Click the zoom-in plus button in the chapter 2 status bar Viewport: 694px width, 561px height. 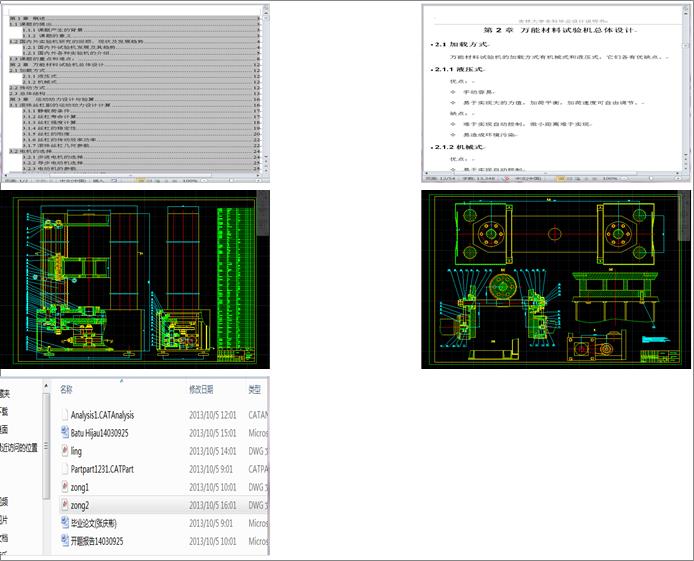click(x=678, y=178)
